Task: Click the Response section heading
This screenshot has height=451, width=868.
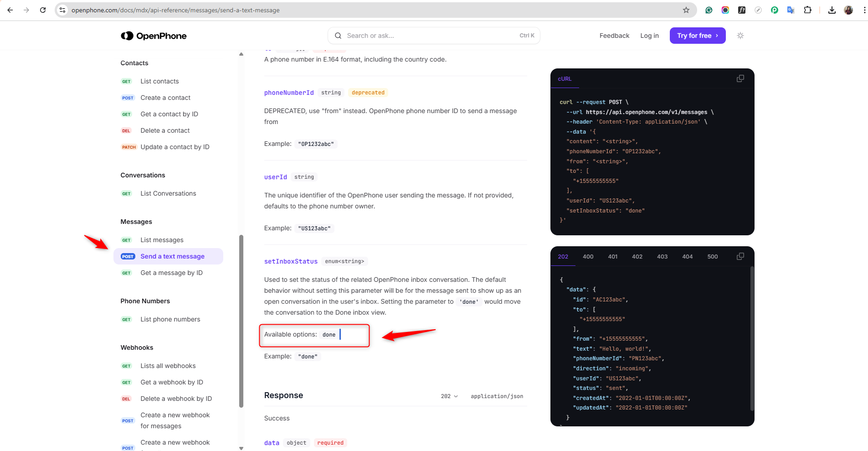Action: click(283, 395)
